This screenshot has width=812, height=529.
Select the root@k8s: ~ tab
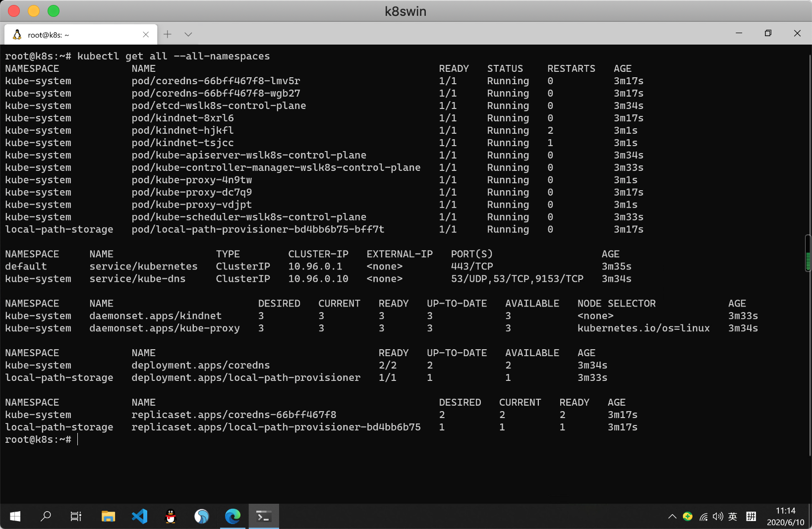[81, 35]
